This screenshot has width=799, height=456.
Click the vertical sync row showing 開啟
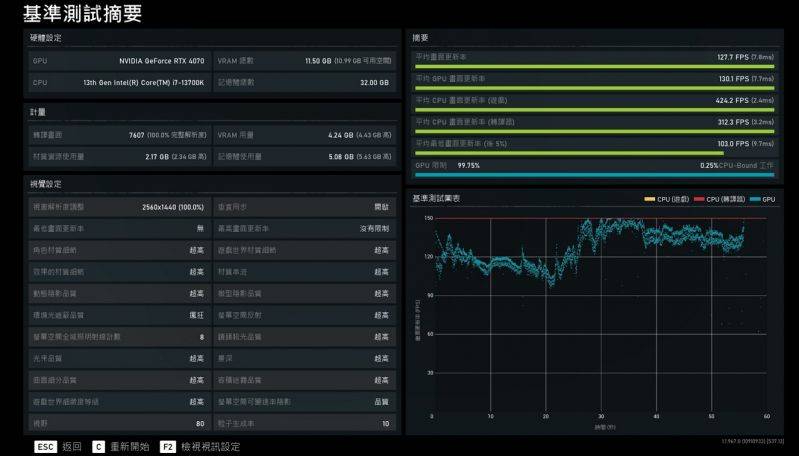(x=304, y=206)
